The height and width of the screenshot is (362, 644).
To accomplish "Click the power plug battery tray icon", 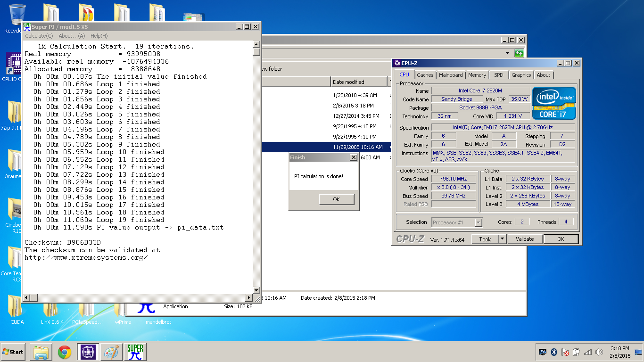I will 576,352.
